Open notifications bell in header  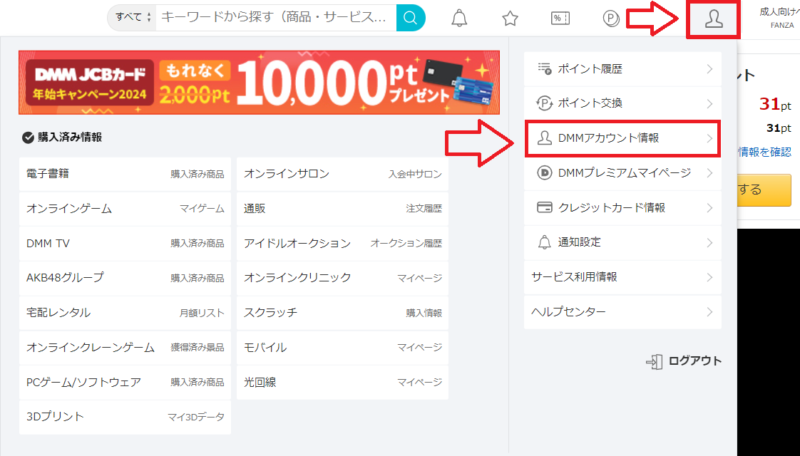459,18
